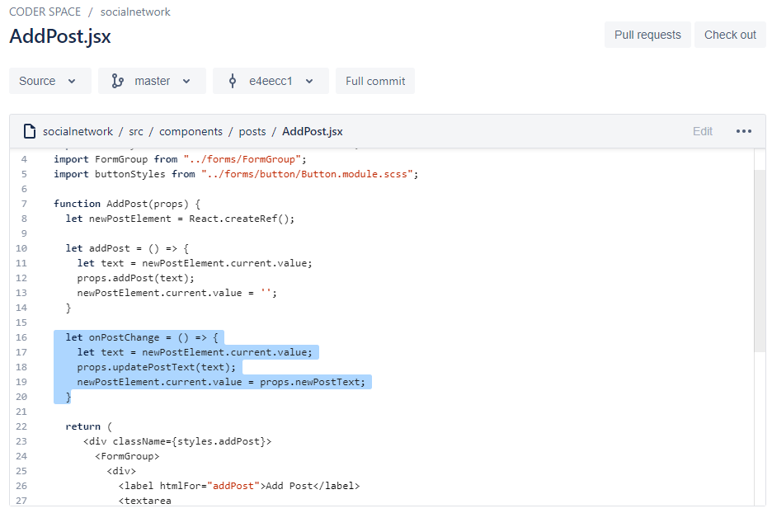
Task: Open the socialnetwork repository header link
Action: [135, 12]
